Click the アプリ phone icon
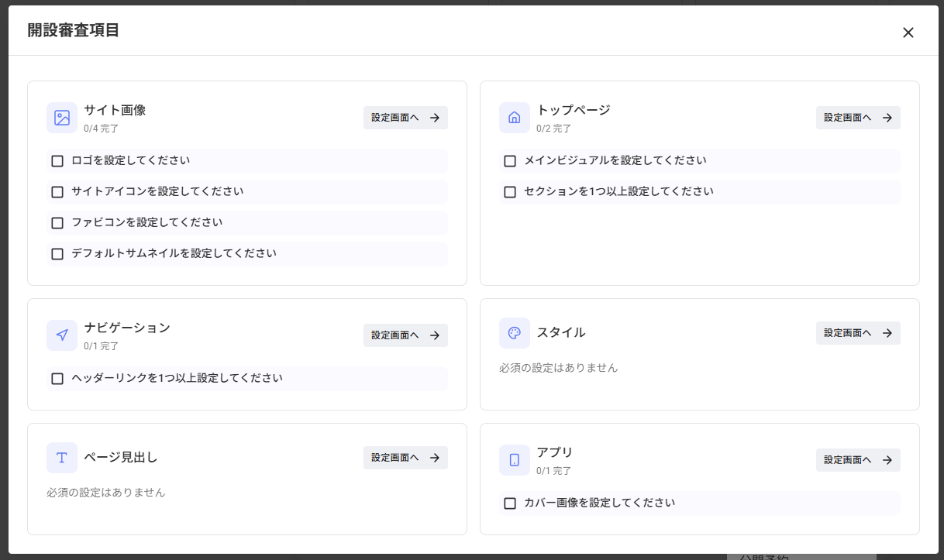 (x=515, y=460)
